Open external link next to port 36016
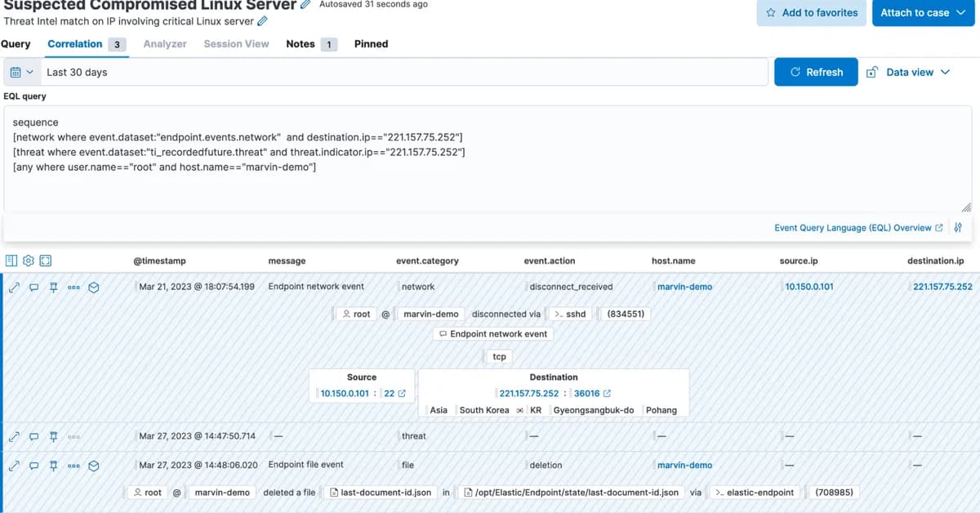The image size is (980, 513). pos(607,394)
